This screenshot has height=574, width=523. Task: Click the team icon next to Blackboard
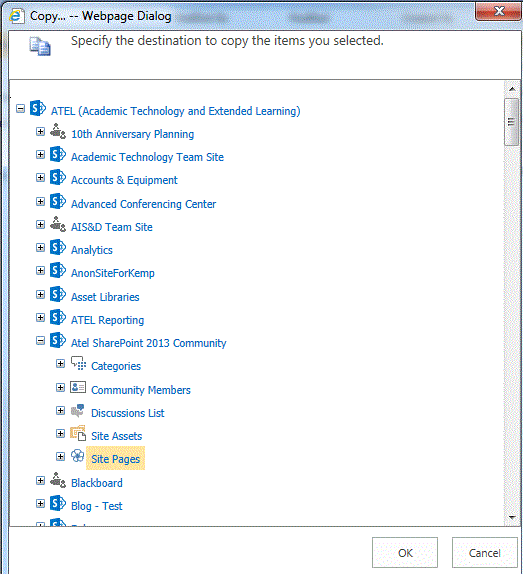(58, 480)
